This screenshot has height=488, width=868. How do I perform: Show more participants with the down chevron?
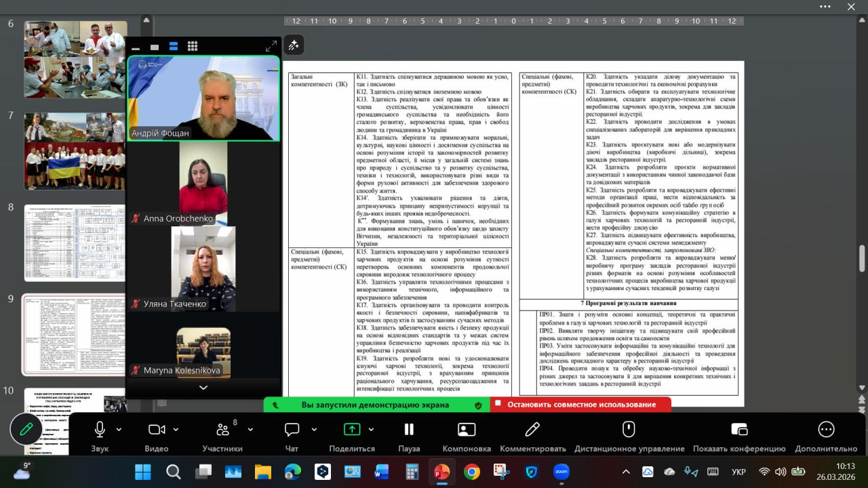(203, 388)
